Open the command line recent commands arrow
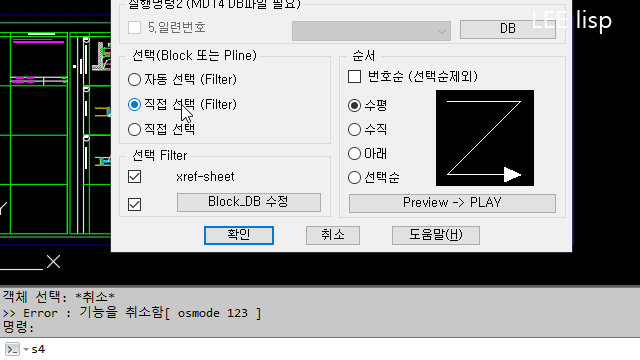 point(26,349)
